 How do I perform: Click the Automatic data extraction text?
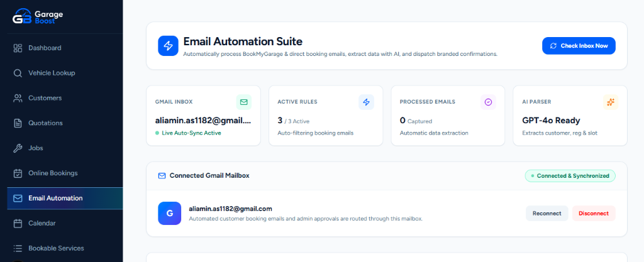click(434, 133)
